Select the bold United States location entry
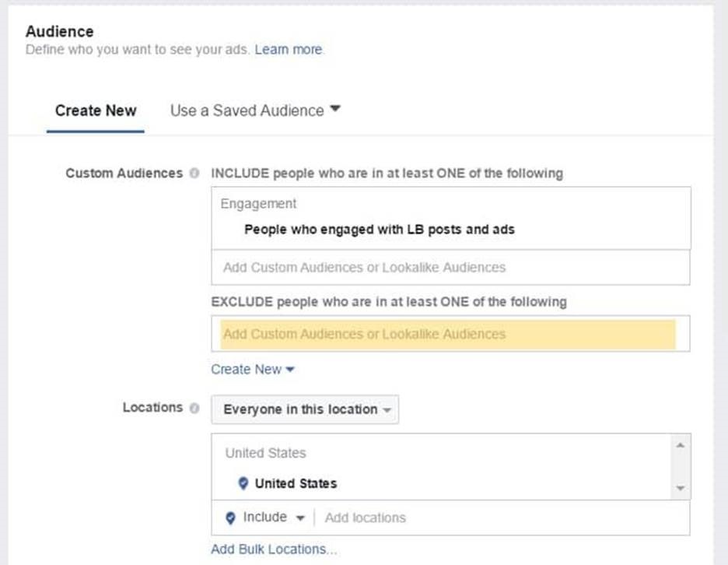The width and height of the screenshot is (728, 565). tap(296, 483)
